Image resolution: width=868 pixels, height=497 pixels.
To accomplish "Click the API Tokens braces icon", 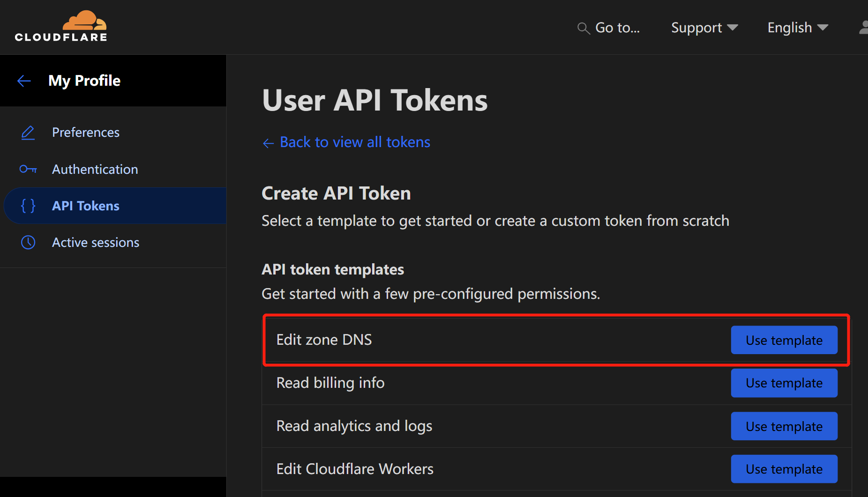I will pos(28,206).
